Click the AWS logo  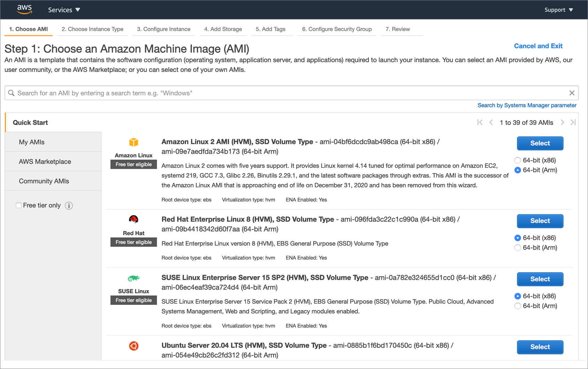24,9
